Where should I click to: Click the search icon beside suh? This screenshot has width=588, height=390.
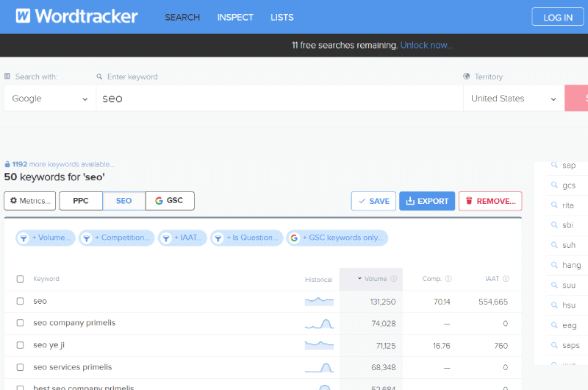554,245
